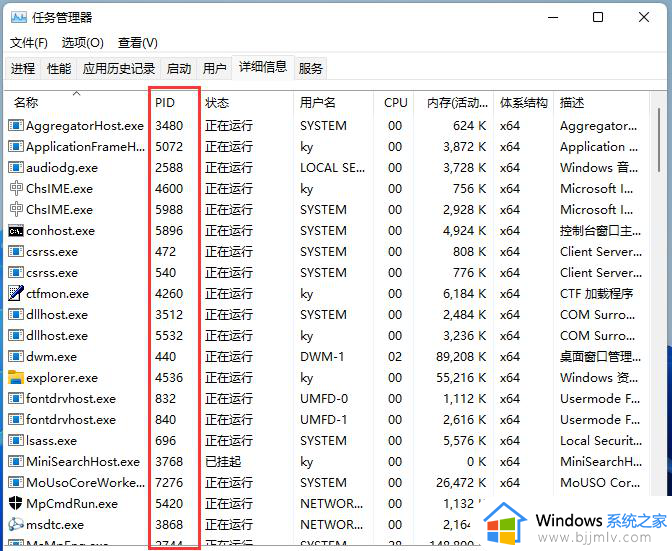Click the 89,208 K memory value
This screenshot has height=551, width=672.
pyautogui.click(x=461, y=356)
